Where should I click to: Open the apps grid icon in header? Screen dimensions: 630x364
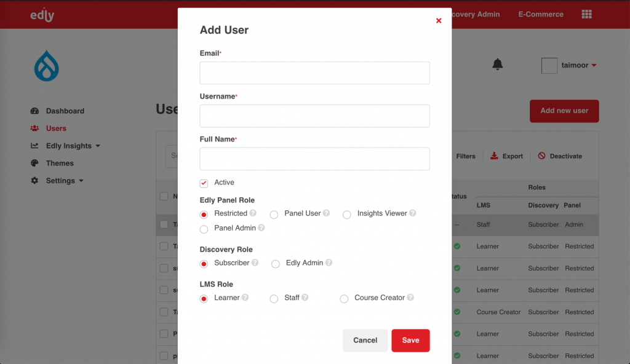tap(586, 15)
